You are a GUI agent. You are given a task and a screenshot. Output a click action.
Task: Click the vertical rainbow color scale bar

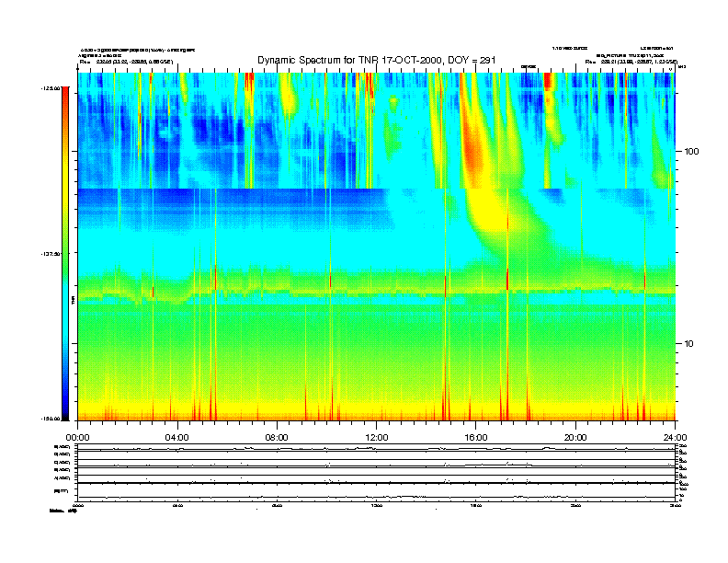pos(65,254)
